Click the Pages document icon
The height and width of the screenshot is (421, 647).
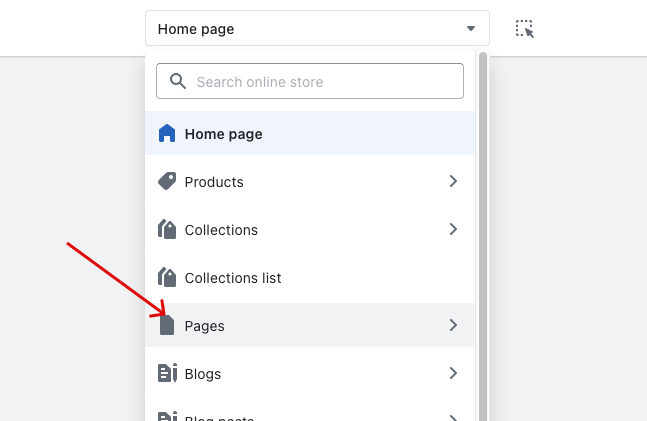(x=167, y=326)
